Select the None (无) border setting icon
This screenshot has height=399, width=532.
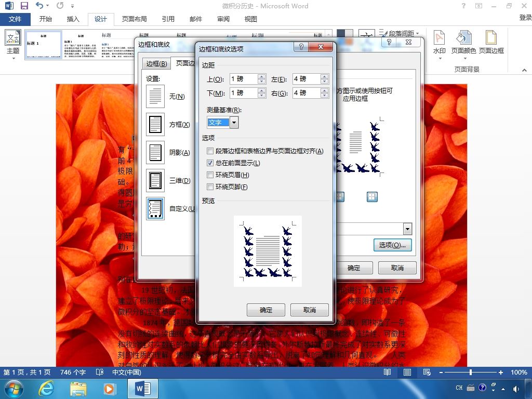[x=155, y=96]
